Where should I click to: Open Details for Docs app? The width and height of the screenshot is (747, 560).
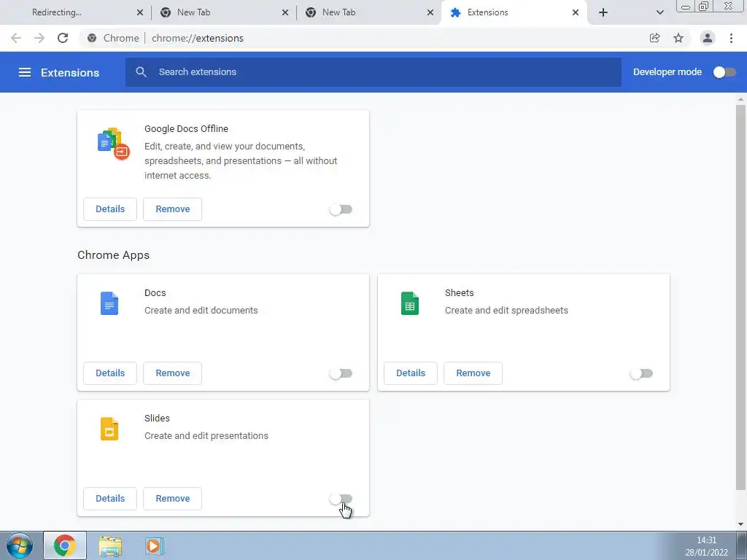[x=110, y=373]
